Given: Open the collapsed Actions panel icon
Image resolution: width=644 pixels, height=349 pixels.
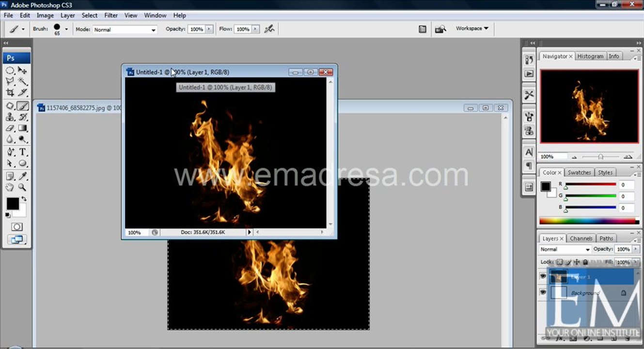Looking at the screenshot, I should pyautogui.click(x=529, y=74).
